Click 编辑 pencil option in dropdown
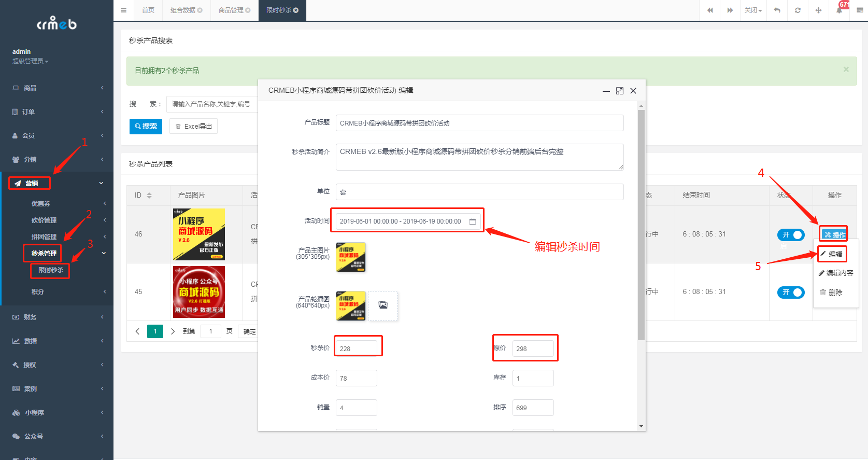This screenshot has height=460, width=868. click(831, 254)
